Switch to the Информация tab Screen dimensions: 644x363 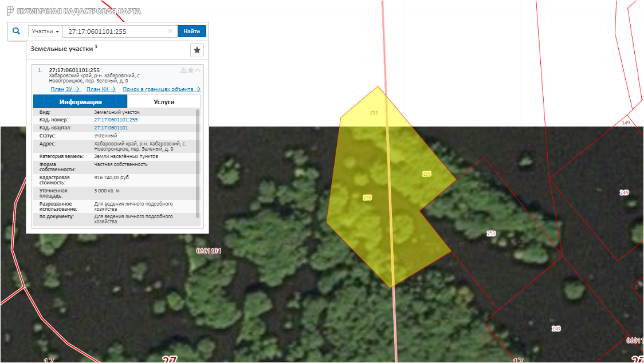tap(80, 102)
